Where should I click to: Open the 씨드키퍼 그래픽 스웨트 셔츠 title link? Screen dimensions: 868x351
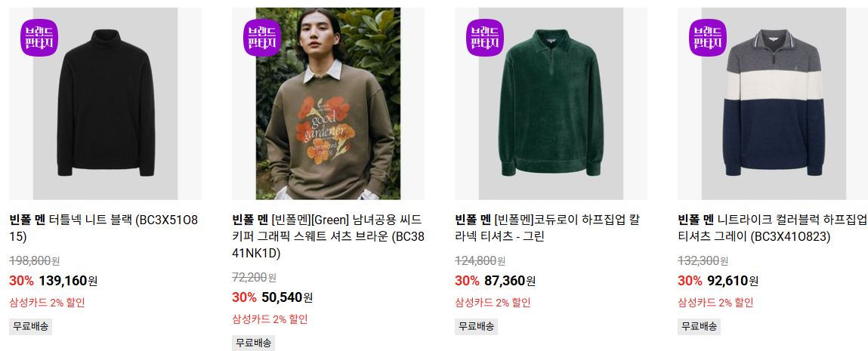point(329,236)
